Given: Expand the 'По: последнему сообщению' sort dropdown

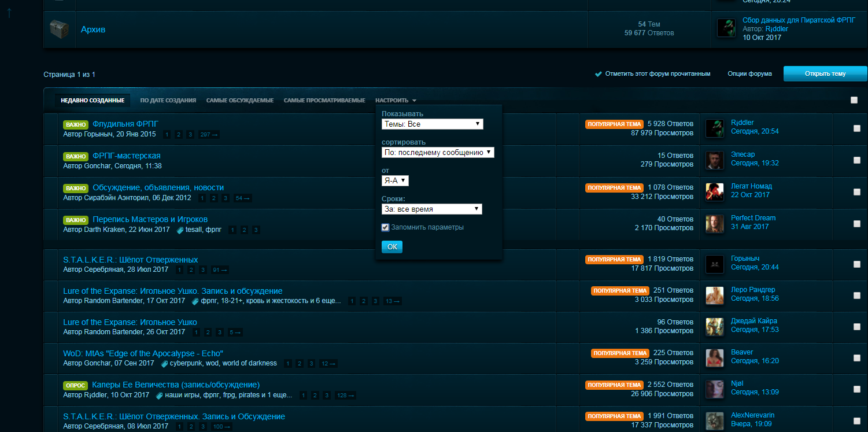Looking at the screenshot, I should coord(438,152).
